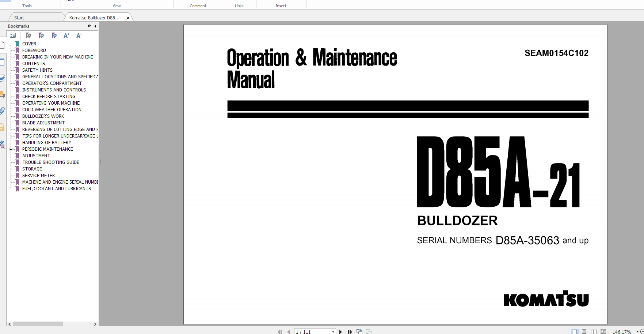Expand the PERIODIC MAINTENANCE bookmark
644x334 pixels.
(x=11, y=149)
